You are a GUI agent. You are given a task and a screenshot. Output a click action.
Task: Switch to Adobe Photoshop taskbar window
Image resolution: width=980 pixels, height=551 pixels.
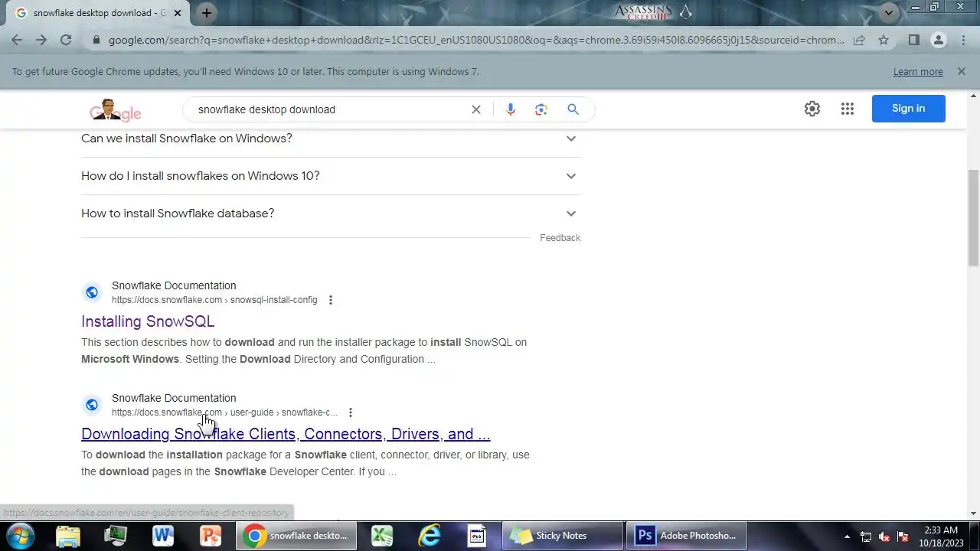pos(687,536)
